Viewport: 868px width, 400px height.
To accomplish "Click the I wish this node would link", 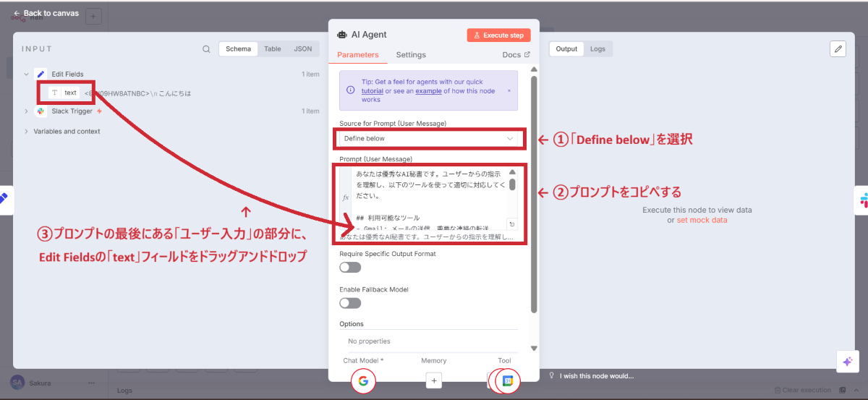I will tap(597, 375).
